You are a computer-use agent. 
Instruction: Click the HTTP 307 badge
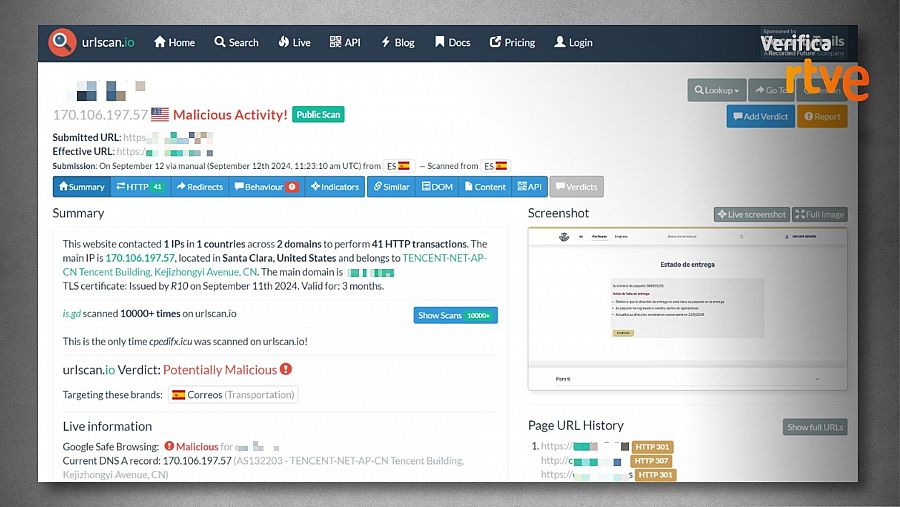coord(651,460)
